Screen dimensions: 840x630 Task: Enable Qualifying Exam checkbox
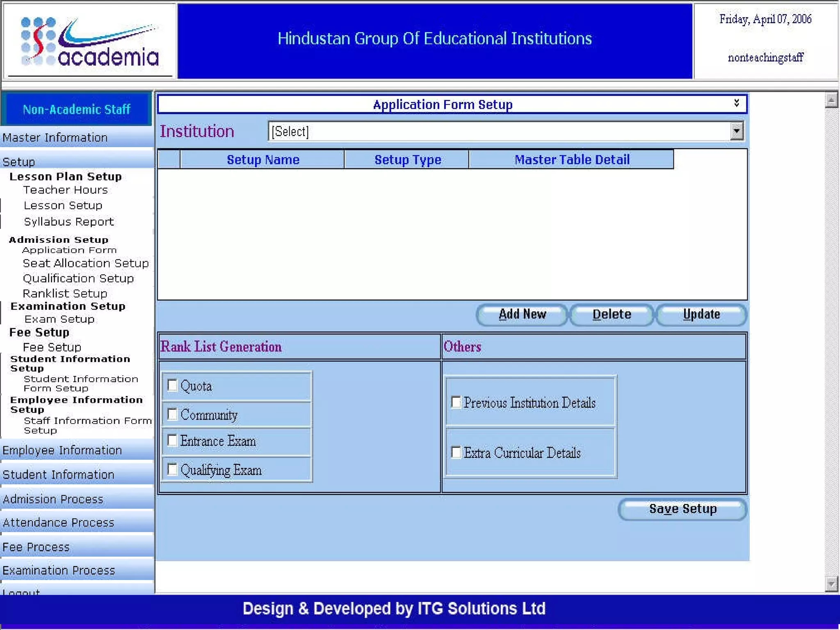coord(172,469)
